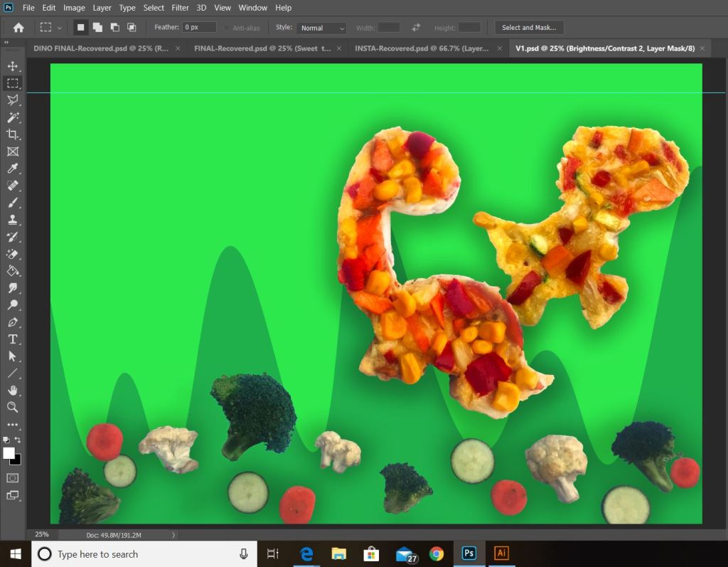Open the Style dropdown set to Normal
Viewport: 728px width, 567px height.
tap(321, 28)
